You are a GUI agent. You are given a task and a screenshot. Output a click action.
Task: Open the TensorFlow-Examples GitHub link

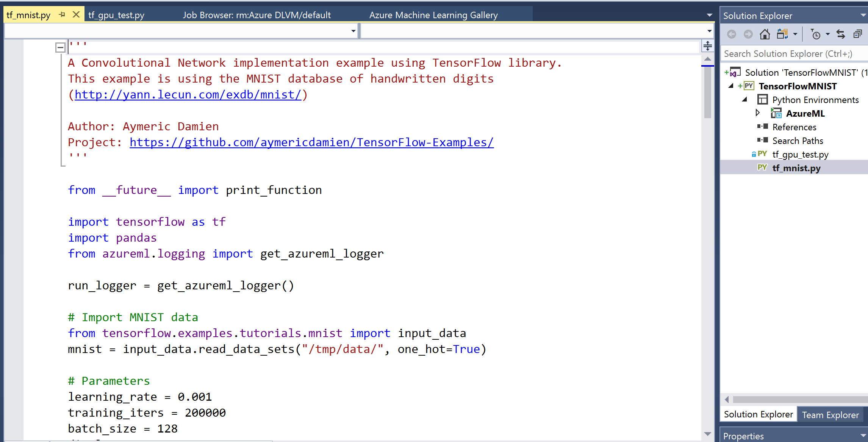pyautogui.click(x=311, y=142)
